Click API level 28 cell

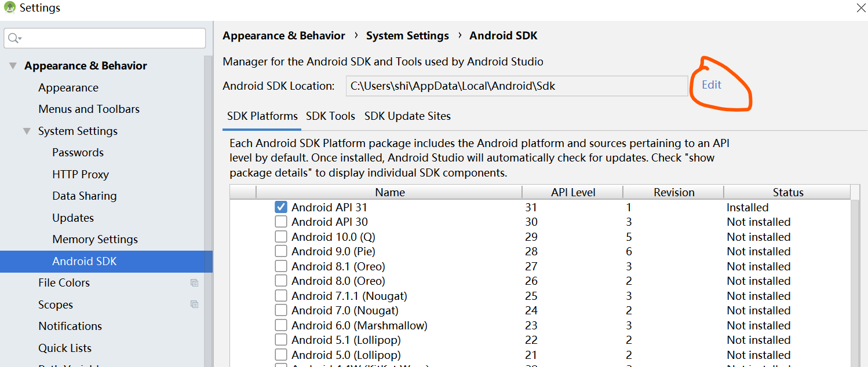click(x=531, y=252)
